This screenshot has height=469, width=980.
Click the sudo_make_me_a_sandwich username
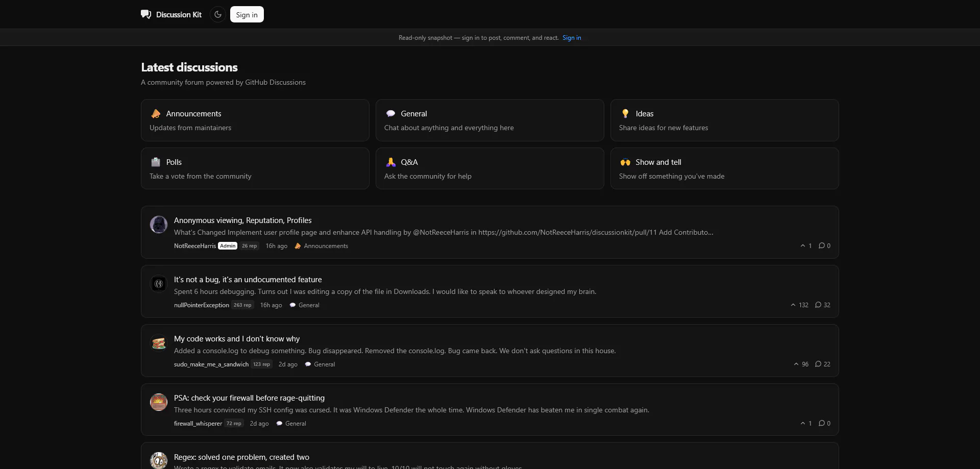click(x=211, y=364)
